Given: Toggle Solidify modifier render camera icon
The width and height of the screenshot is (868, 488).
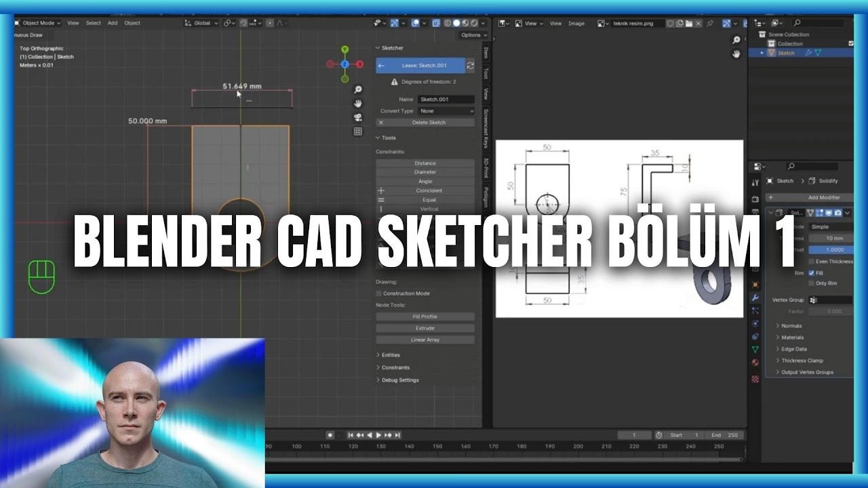Looking at the screenshot, I should click(837, 213).
